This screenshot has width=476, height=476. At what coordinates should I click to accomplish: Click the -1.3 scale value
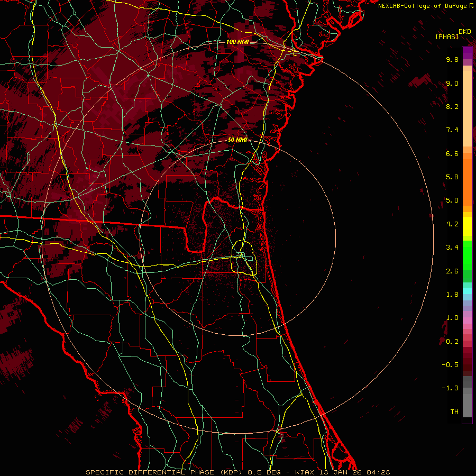pyautogui.click(x=450, y=388)
